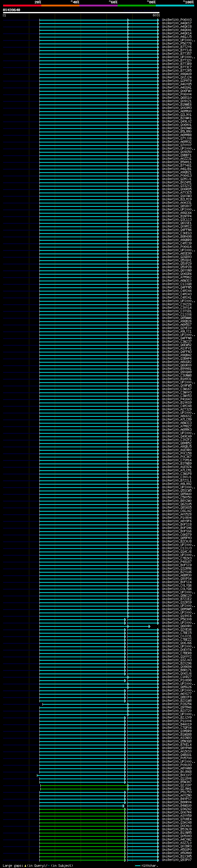Select the UniRef100_P06004 label

pos(177,94)
